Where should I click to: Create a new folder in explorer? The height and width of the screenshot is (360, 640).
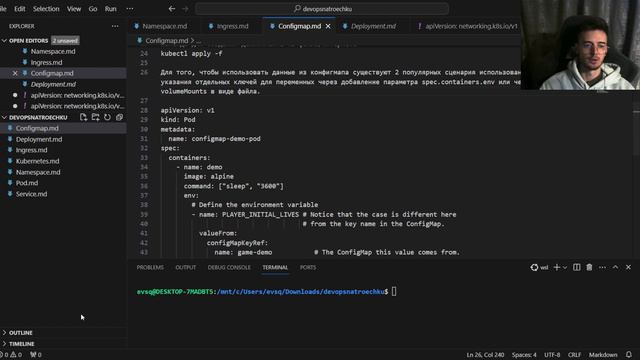pos(96,118)
